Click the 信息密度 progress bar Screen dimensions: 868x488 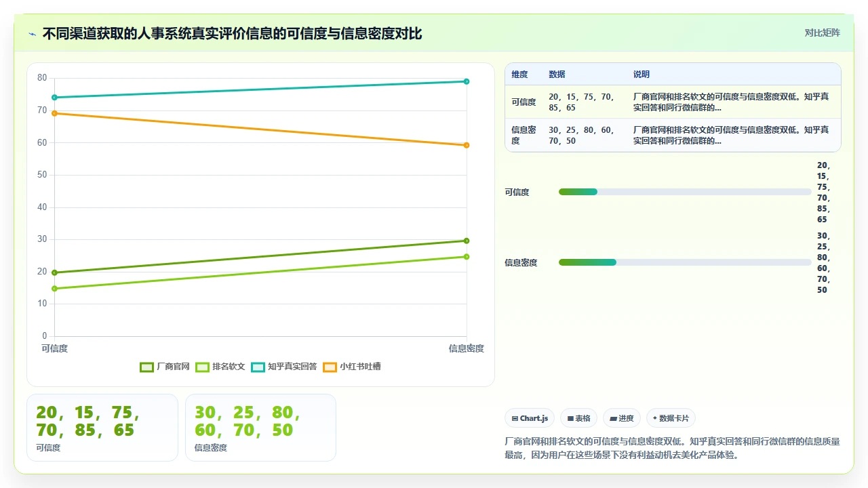[x=685, y=262]
